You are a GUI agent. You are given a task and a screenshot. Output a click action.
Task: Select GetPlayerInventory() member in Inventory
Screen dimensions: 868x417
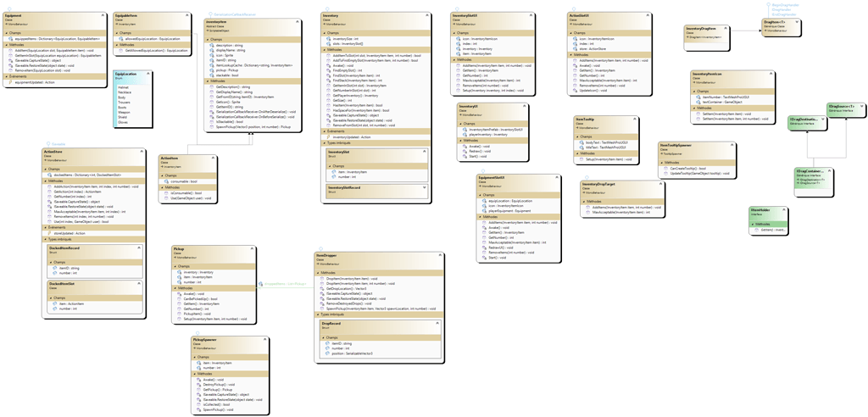click(355, 95)
